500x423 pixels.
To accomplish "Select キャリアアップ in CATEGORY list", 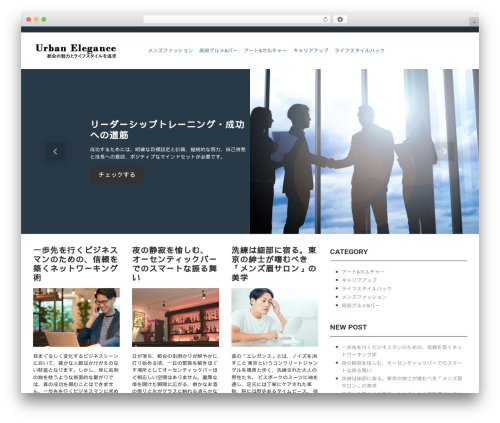I will [359, 280].
